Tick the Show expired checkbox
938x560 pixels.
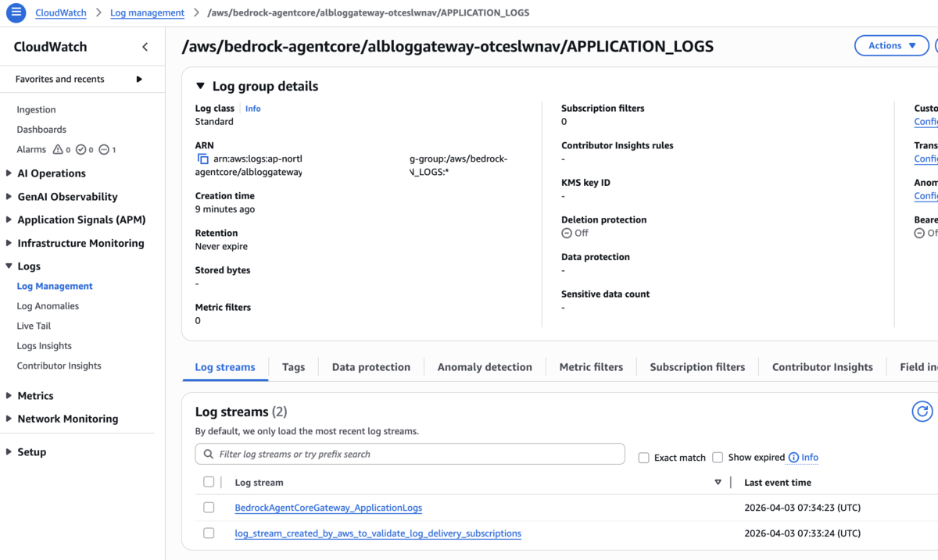(718, 458)
